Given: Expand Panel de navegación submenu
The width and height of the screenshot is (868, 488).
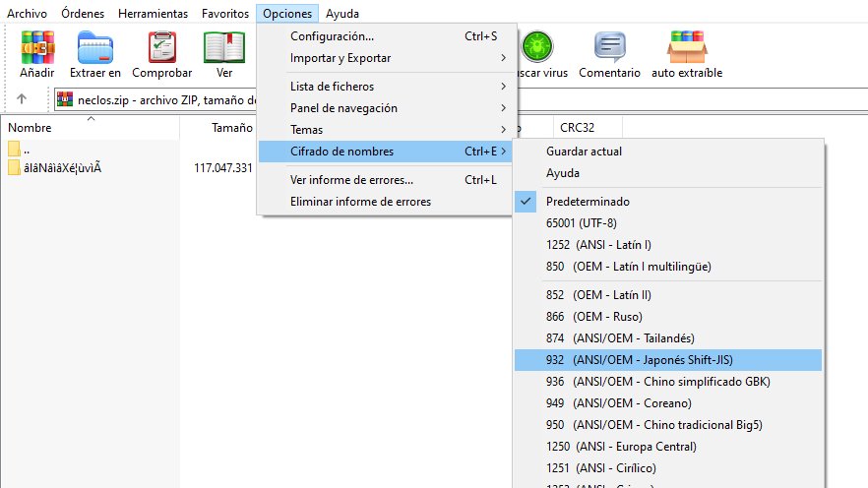Looking at the screenshot, I should [x=385, y=108].
